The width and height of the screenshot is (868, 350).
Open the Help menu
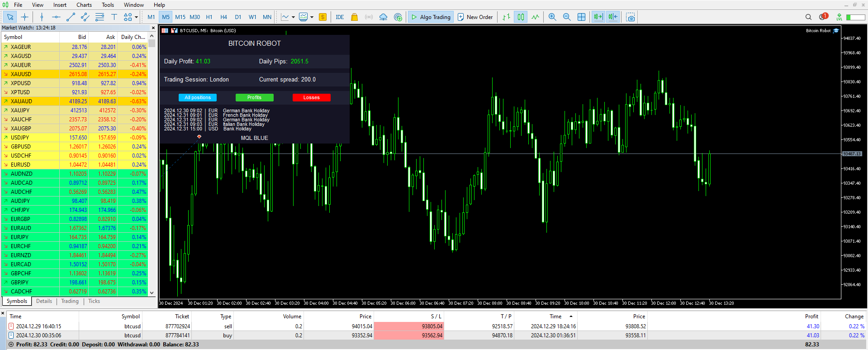click(159, 5)
